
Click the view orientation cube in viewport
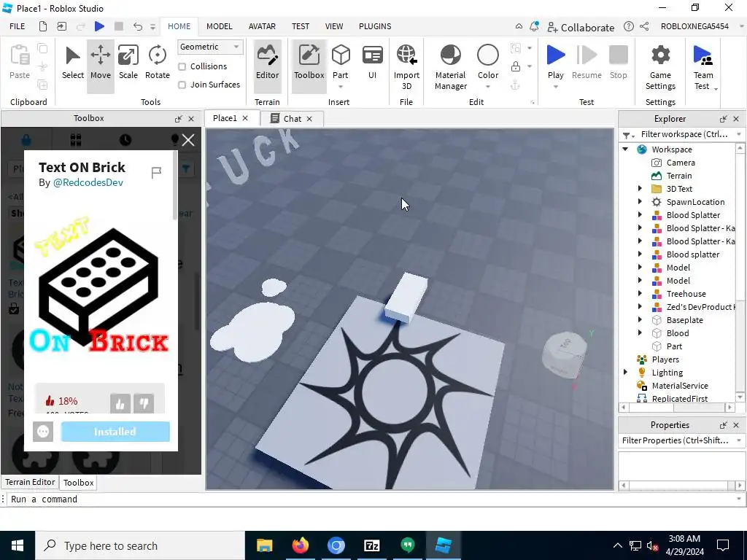click(564, 356)
